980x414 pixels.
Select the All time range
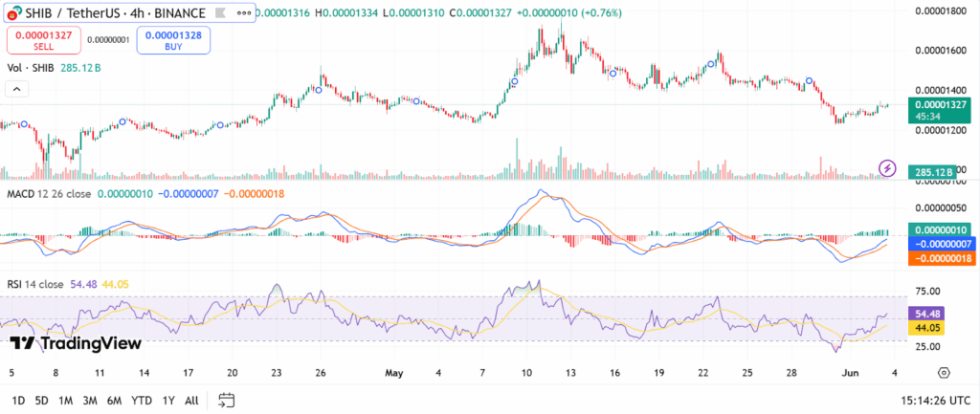pyautogui.click(x=191, y=401)
